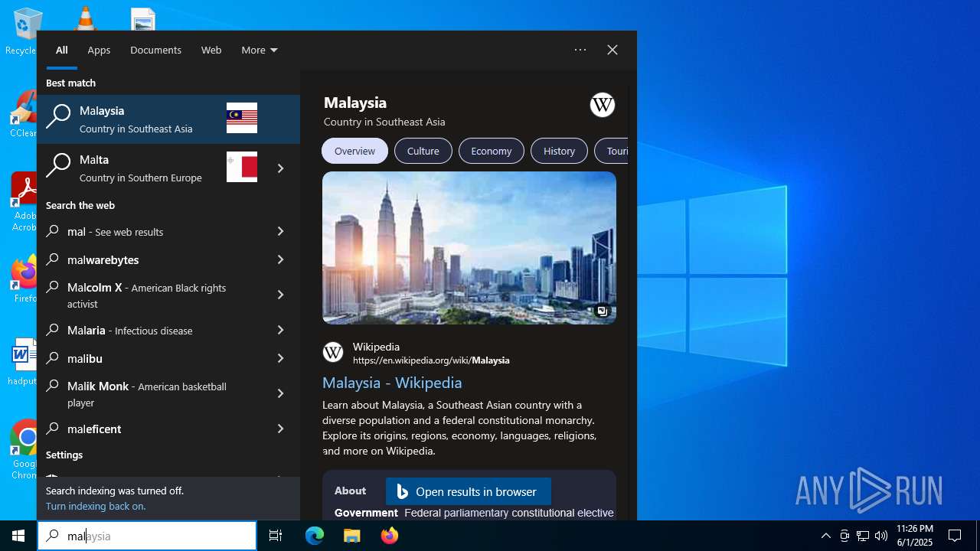Select the Malta country result
The image size is (980, 551).
[x=150, y=168]
